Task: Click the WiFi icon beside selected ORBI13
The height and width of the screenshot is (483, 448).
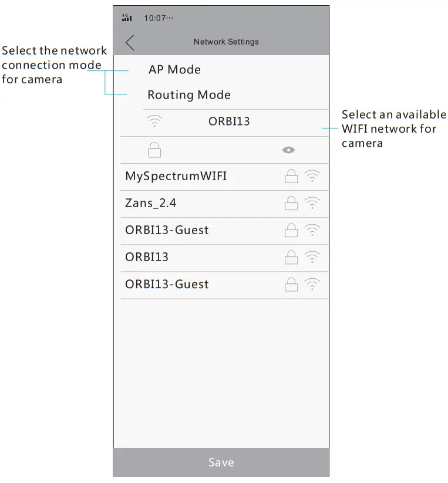Action: (x=154, y=121)
